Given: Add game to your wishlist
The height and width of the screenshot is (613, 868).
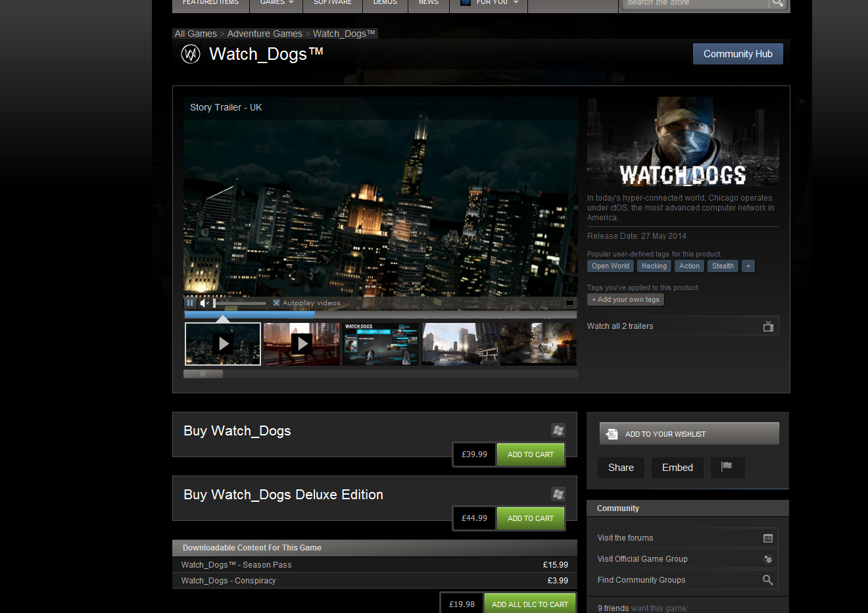Looking at the screenshot, I should tap(689, 434).
